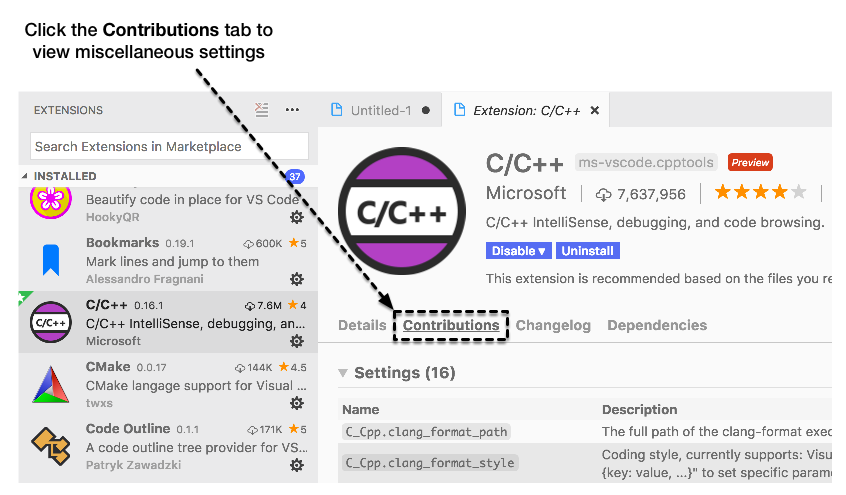Open the Disable dropdown button
Viewport: 846px width, 495px height.
(x=519, y=251)
